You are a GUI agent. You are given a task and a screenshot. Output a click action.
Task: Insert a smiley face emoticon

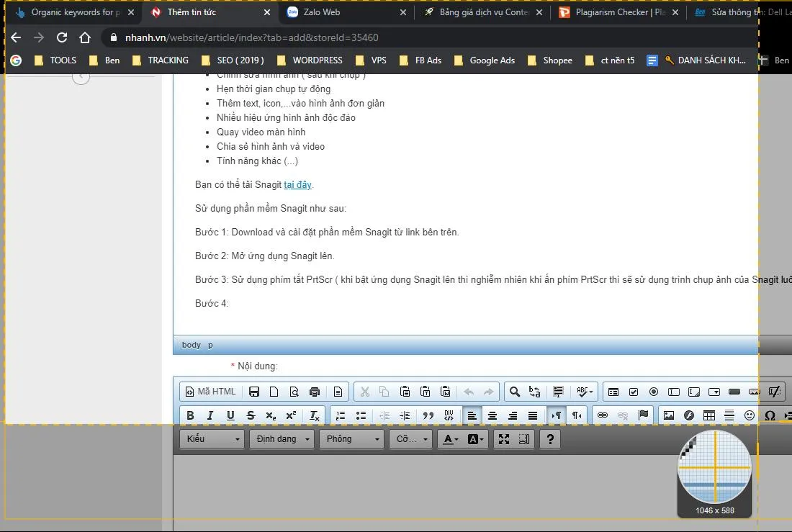tap(749, 415)
